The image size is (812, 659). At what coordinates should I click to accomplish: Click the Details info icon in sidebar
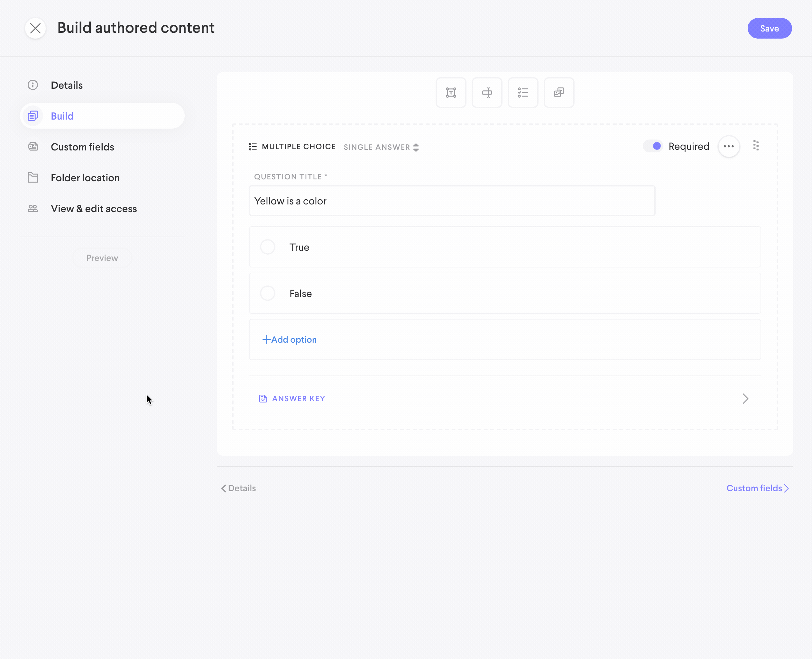tap(33, 85)
